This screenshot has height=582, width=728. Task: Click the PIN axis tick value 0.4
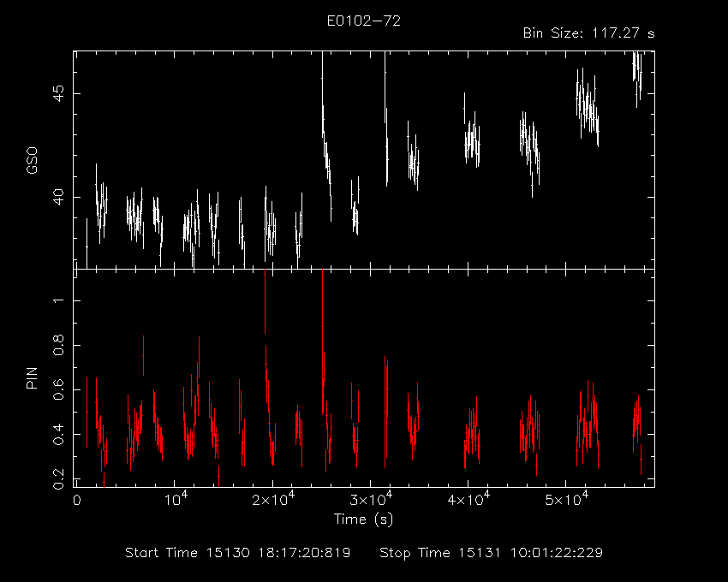point(58,434)
